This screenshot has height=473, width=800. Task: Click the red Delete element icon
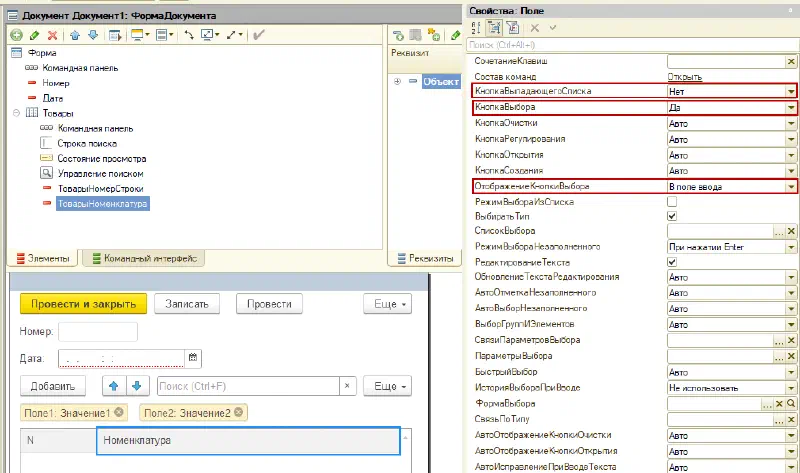click(x=52, y=35)
